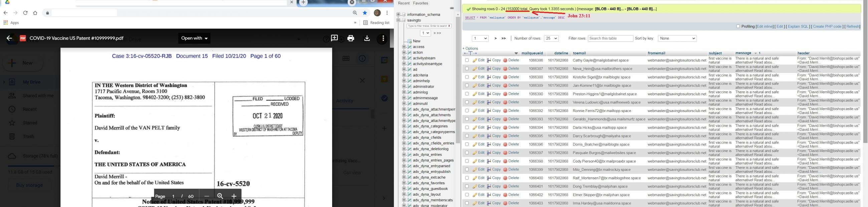Image resolution: width=868 pixels, height=207 pixels.
Task: Open the Sort by key dropdown
Action: 677,38
